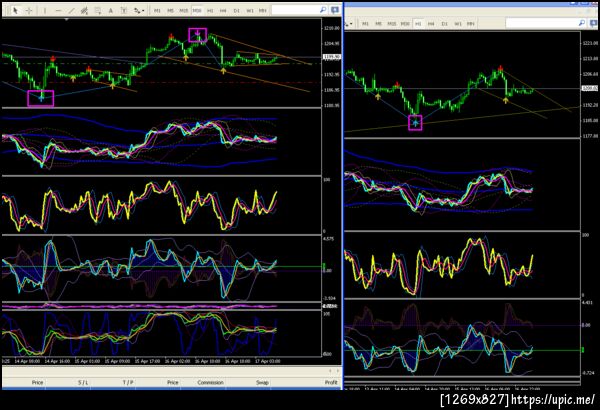Switch left chart to M1 timeframe

click(157, 11)
